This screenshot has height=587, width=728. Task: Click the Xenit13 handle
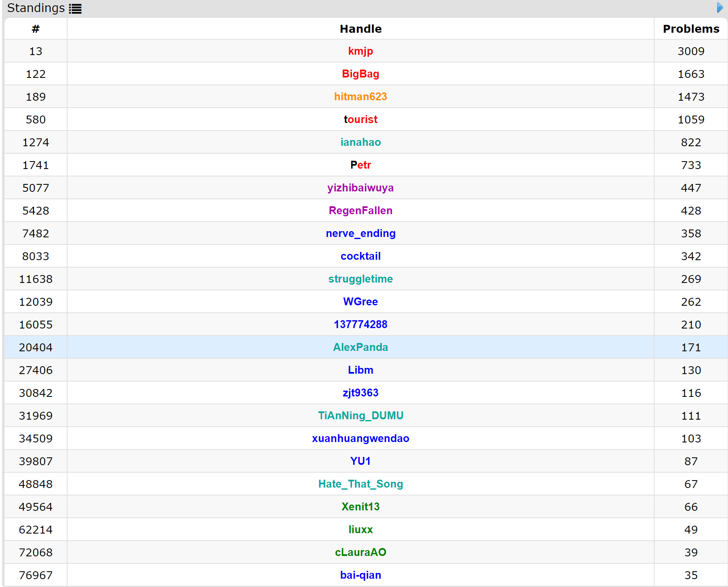point(360,507)
